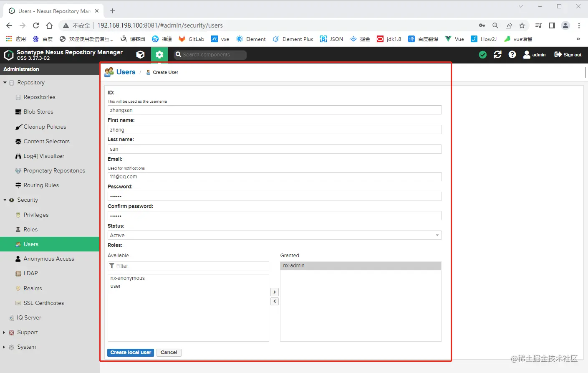Screen dimensions: 588x373
Task: Collapse the Security tree node
Action: click(x=5, y=200)
